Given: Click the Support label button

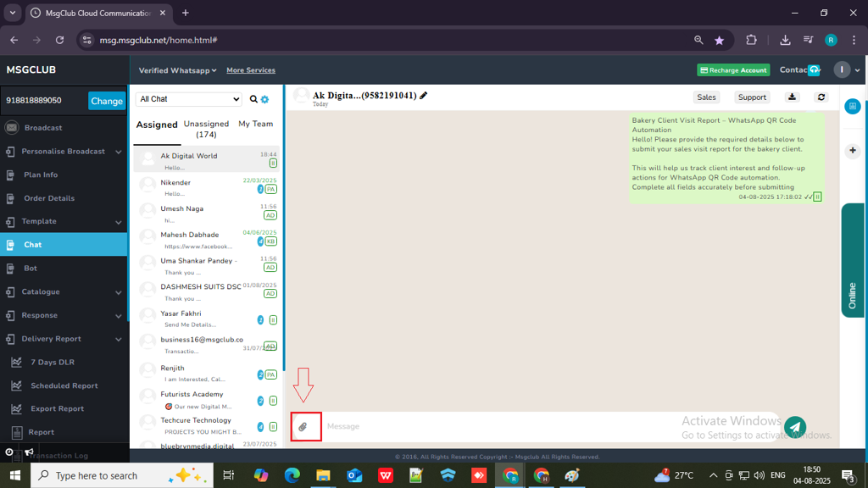Looking at the screenshot, I should 752,97.
